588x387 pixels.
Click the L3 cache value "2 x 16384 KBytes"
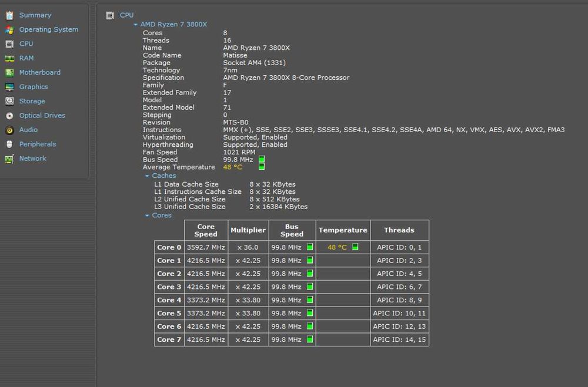[x=279, y=207]
